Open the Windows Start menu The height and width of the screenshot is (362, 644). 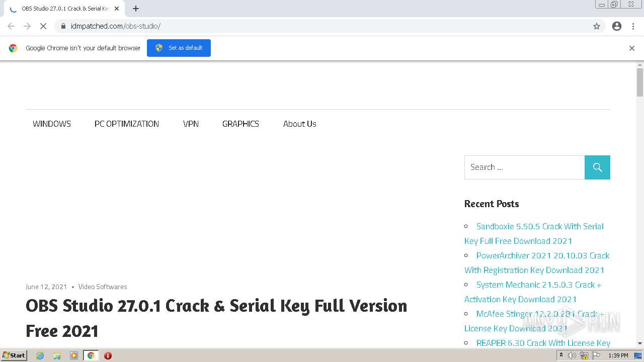pyautogui.click(x=14, y=355)
